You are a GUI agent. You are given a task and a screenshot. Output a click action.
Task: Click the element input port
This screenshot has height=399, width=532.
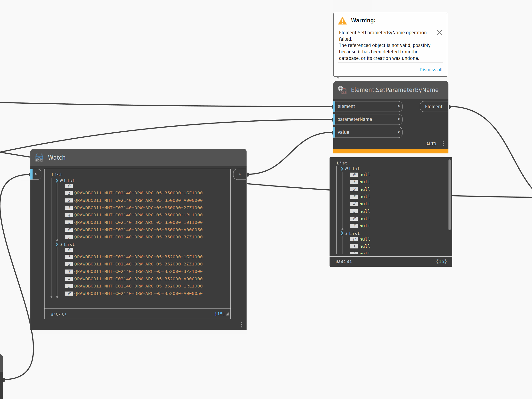pos(368,107)
